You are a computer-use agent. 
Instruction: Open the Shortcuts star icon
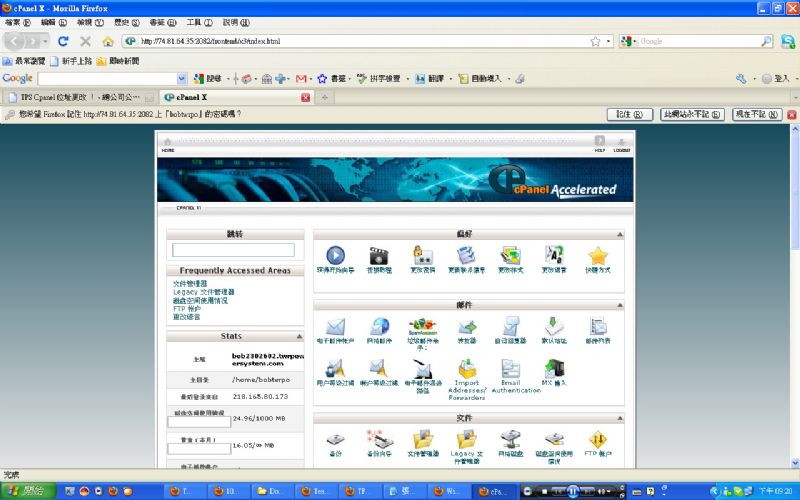tap(598, 256)
